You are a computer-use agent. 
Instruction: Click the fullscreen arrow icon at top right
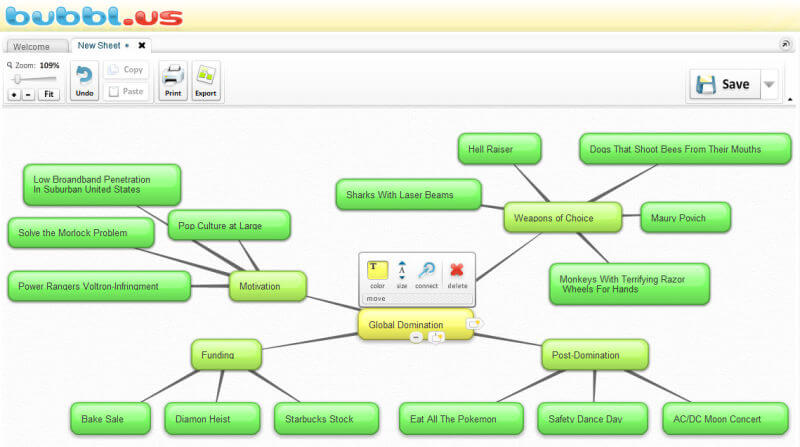pos(785,45)
